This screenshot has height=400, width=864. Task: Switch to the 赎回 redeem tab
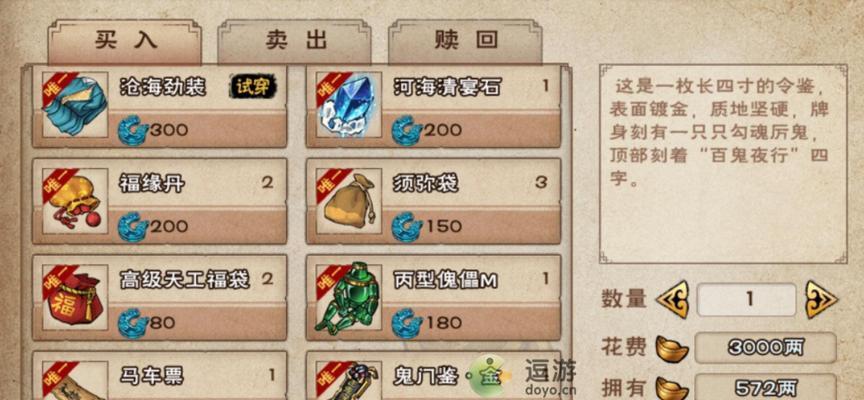coord(465,42)
